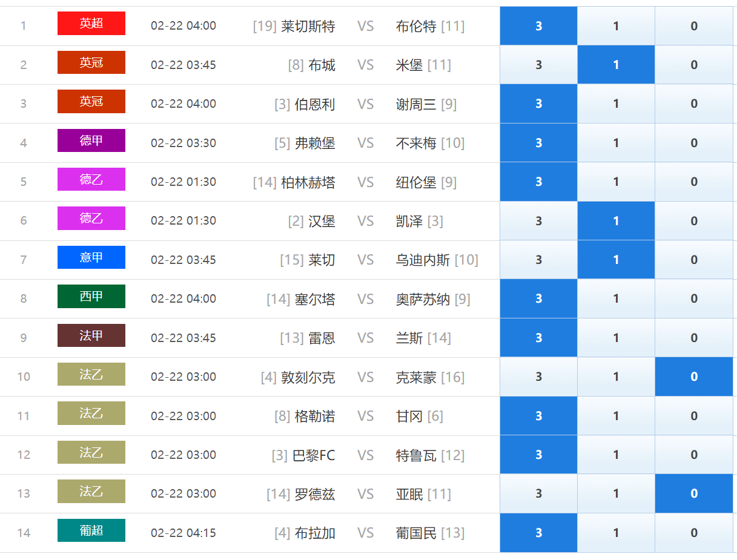Deselect the highlighted 1 for 汉堡 vs 凯泽
The width and height of the screenshot is (737, 560).
tap(616, 221)
